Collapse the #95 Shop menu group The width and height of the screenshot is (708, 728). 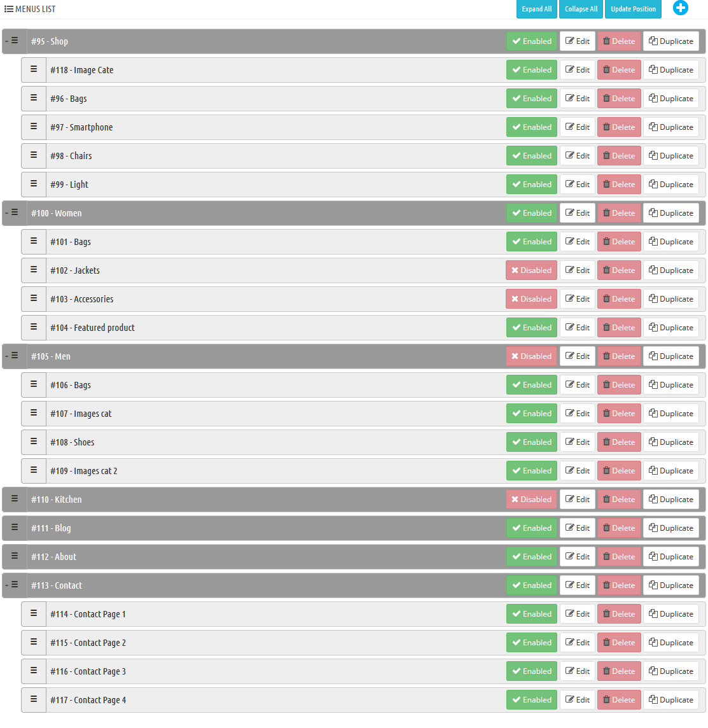6,41
